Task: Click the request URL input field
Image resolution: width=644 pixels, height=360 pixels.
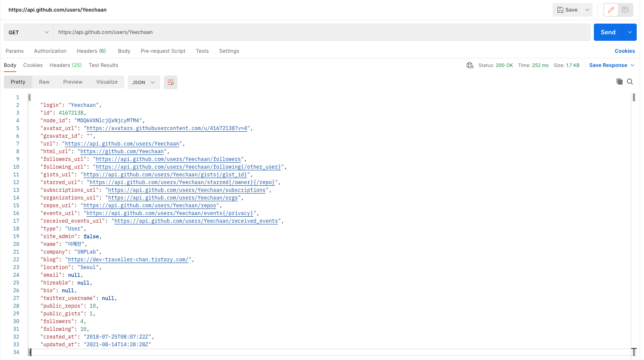Action: click(322, 32)
